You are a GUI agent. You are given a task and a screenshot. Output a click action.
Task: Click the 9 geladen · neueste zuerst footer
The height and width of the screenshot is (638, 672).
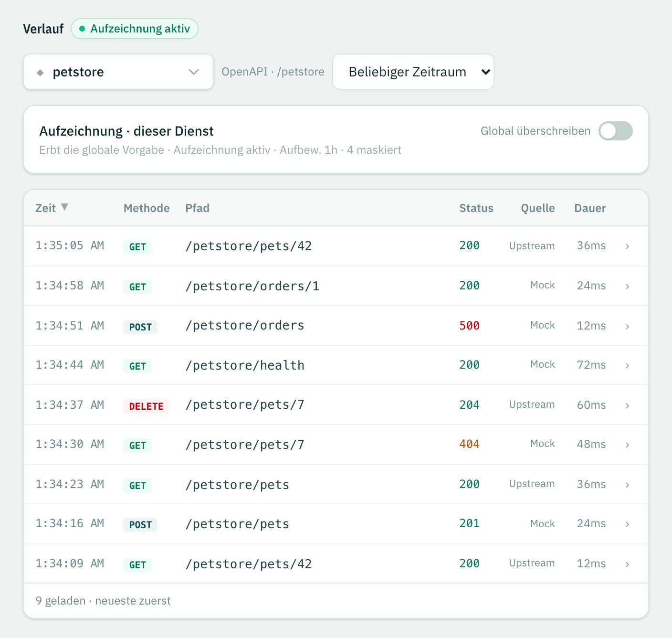(103, 601)
